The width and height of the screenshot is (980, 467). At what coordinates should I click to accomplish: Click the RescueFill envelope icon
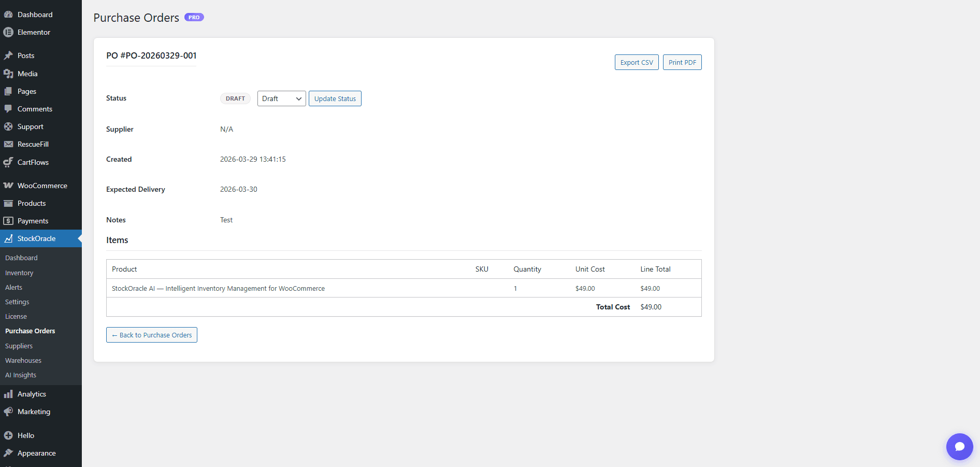8,144
